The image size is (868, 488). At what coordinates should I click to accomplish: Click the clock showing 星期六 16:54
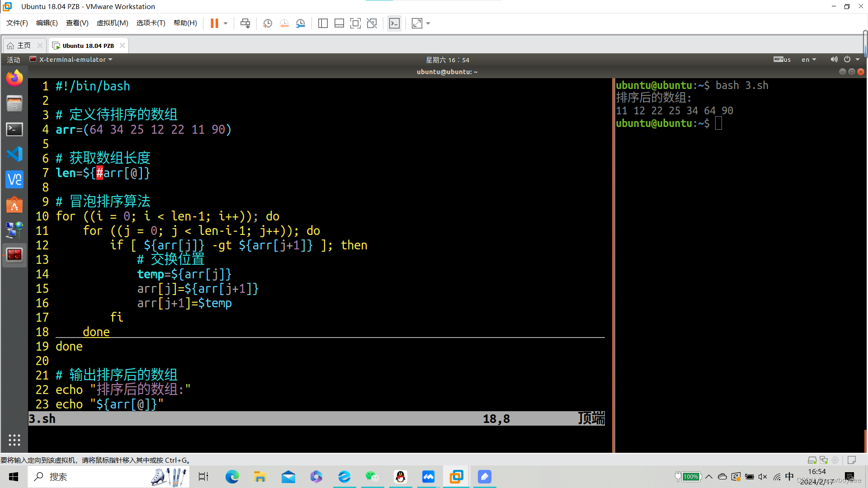pos(447,60)
